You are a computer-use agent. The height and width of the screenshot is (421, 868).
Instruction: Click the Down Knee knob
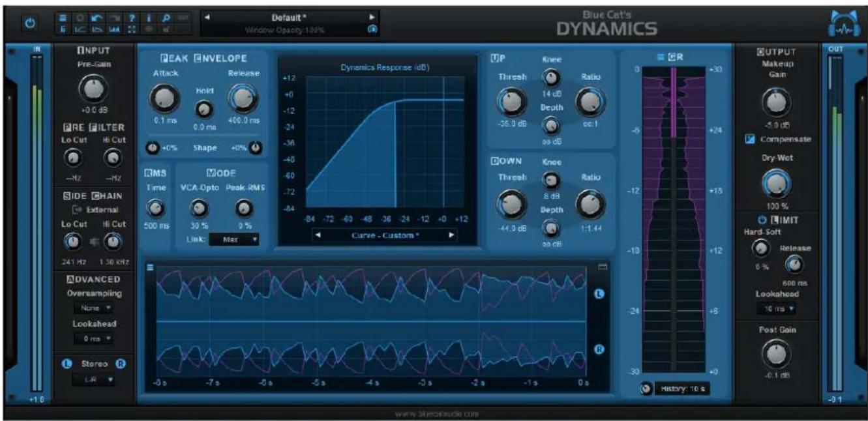pyautogui.click(x=552, y=181)
